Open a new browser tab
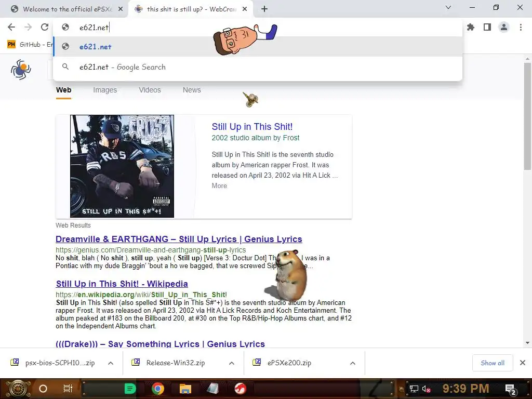The image size is (532, 399). click(x=264, y=9)
